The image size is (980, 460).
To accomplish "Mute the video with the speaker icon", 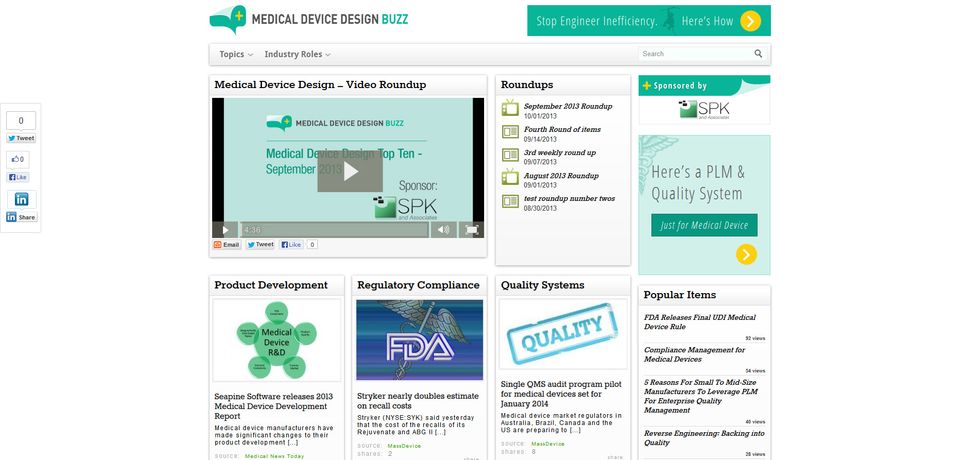I will 443,230.
